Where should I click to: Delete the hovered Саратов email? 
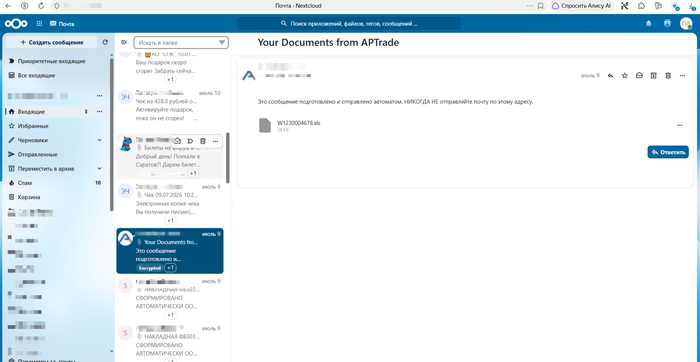tap(203, 141)
